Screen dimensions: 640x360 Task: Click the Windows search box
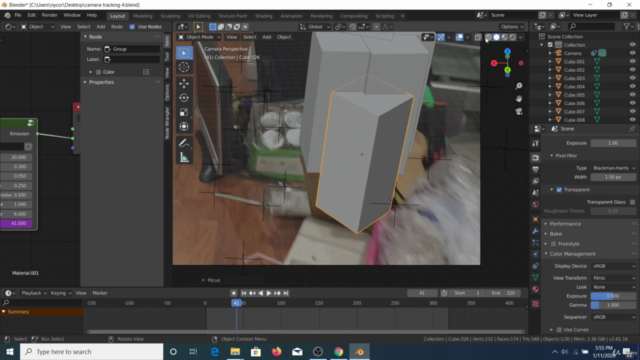tap(91, 351)
